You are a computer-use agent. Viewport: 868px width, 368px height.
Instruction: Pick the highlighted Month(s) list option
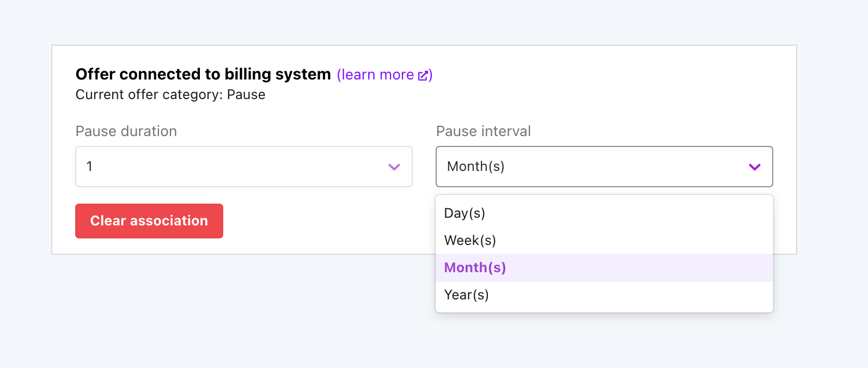point(475,268)
